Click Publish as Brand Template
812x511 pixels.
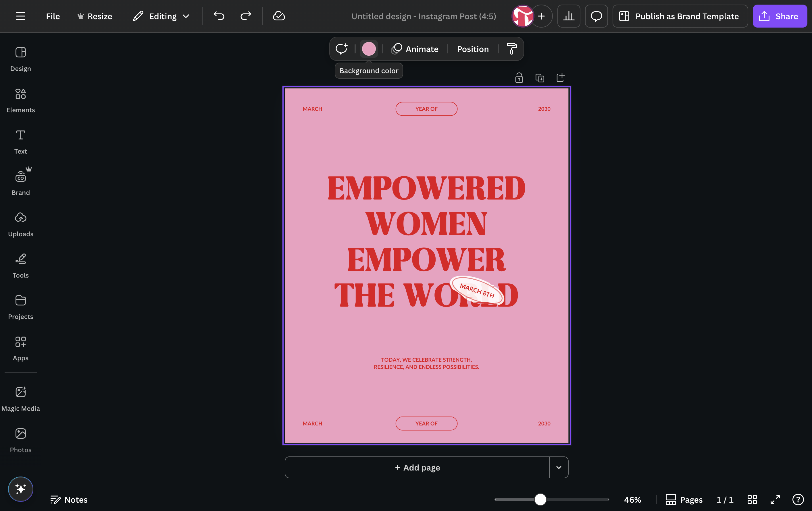680,16
